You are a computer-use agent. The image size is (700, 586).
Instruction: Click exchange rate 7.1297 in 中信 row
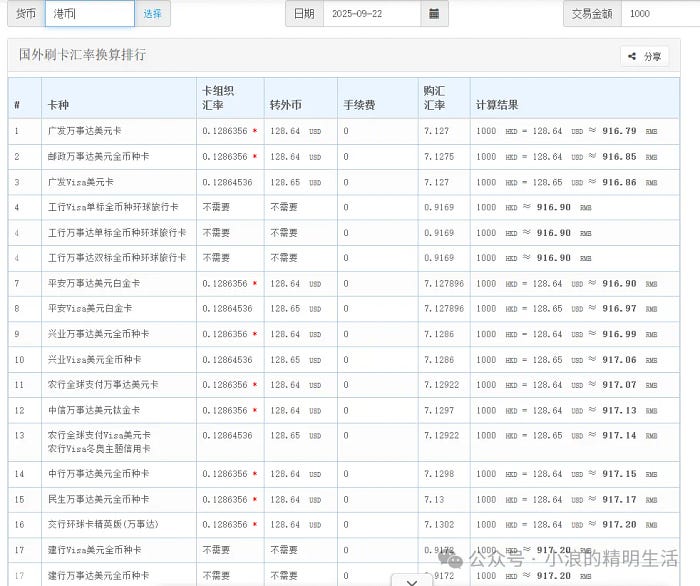coord(439,410)
